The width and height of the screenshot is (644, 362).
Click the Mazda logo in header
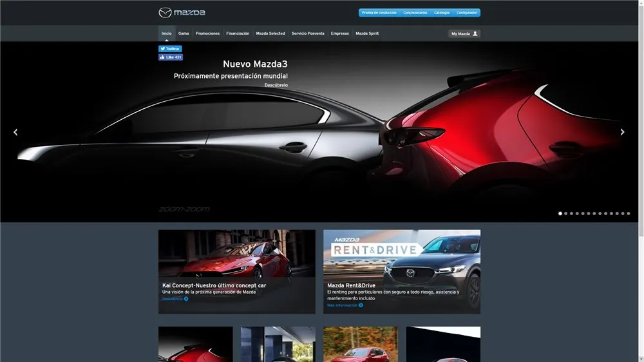(x=182, y=13)
